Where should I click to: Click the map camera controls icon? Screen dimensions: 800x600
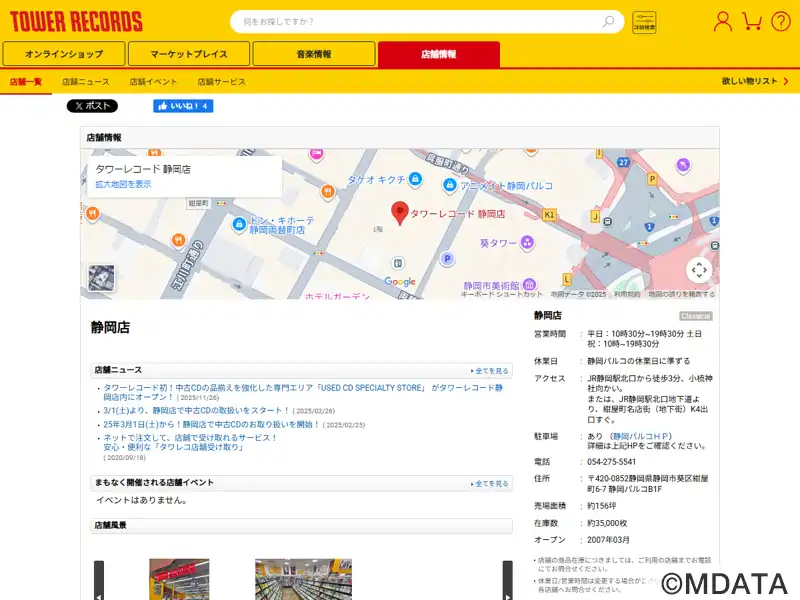pos(699,270)
